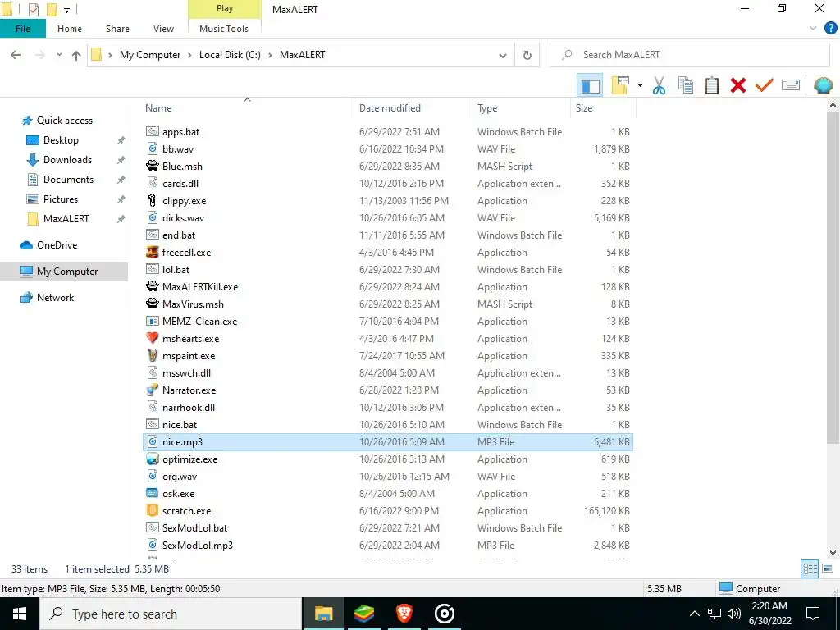Viewport: 840px width, 630px height.
Task: Select the MaxALERTKill.exe file icon
Action: 152,286
